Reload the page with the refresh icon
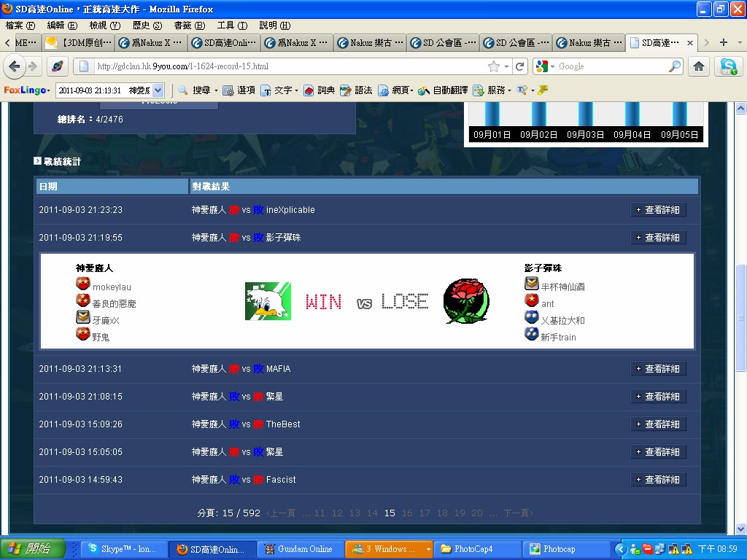 520,66
